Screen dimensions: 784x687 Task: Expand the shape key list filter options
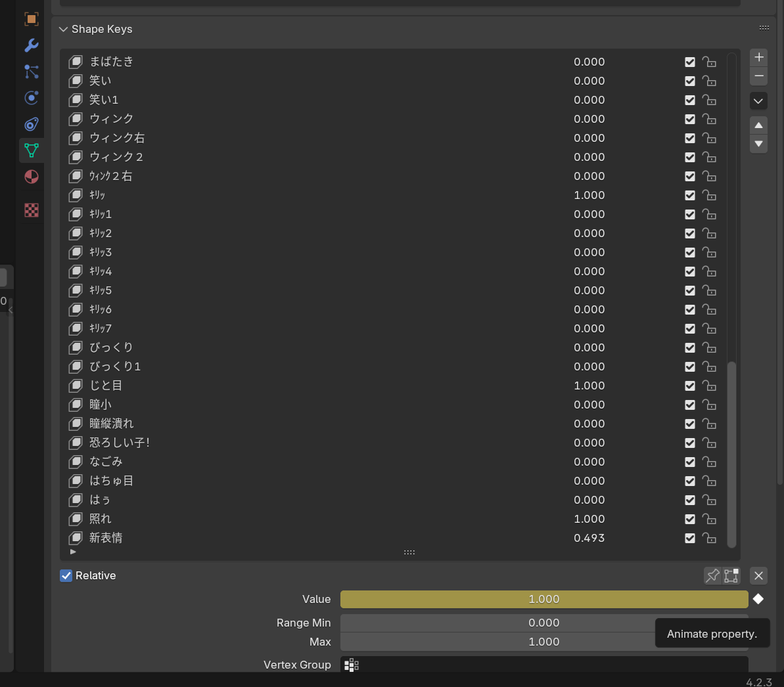pyautogui.click(x=73, y=552)
